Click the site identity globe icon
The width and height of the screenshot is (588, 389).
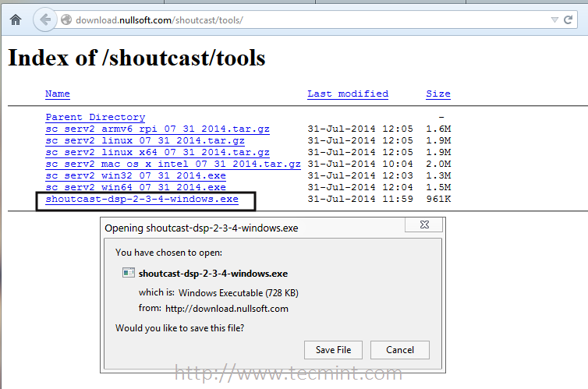(66, 19)
